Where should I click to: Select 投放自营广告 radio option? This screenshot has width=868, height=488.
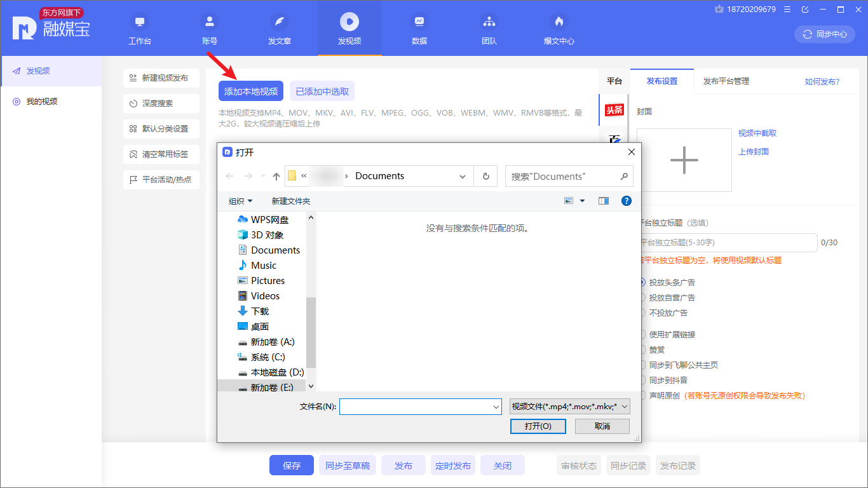(642, 297)
